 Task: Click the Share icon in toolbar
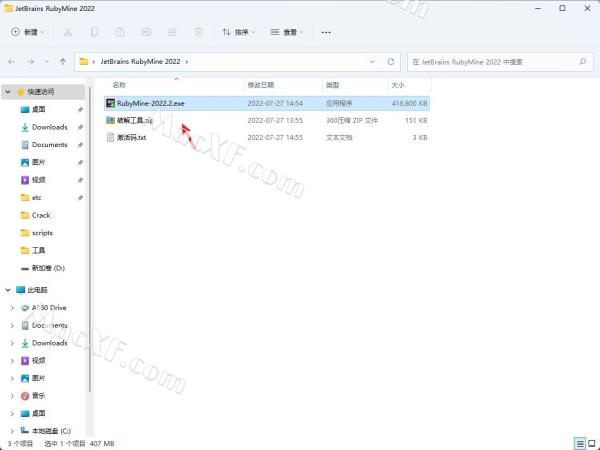coord(172,32)
